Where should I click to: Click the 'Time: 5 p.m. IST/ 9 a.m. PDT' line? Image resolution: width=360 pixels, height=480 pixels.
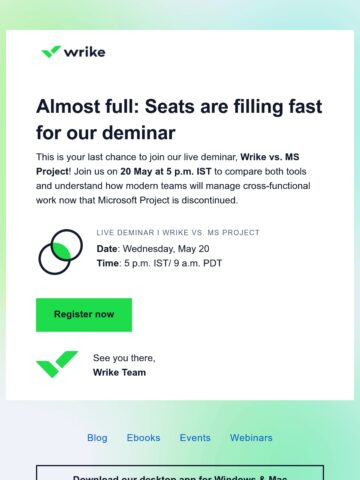pos(159,263)
